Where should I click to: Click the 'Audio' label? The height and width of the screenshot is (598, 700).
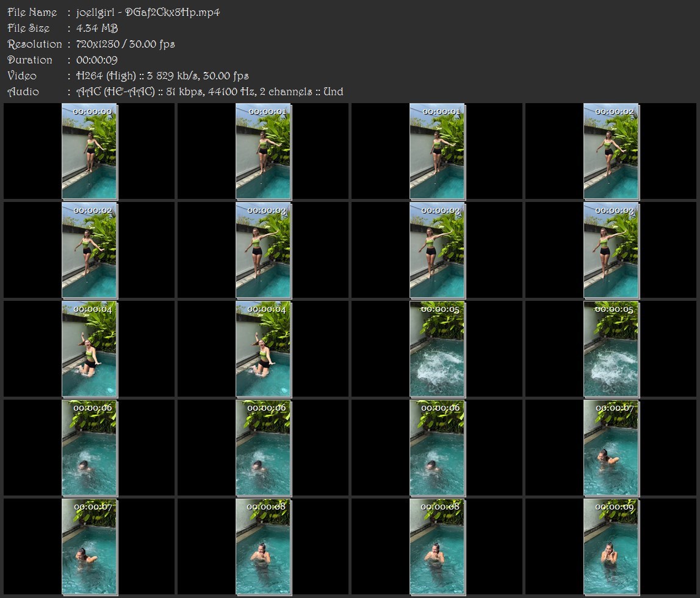pos(23,92)
